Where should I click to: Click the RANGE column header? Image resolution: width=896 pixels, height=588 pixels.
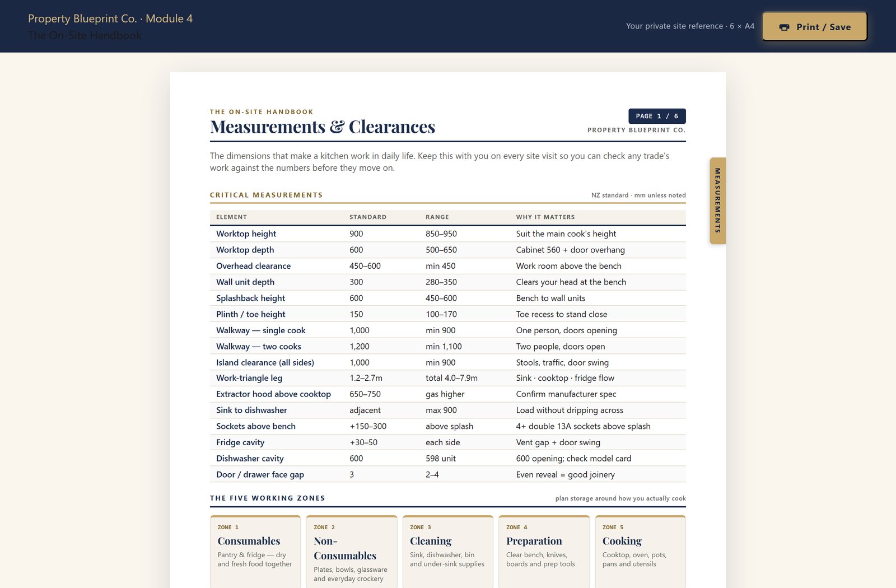[437, 217]
